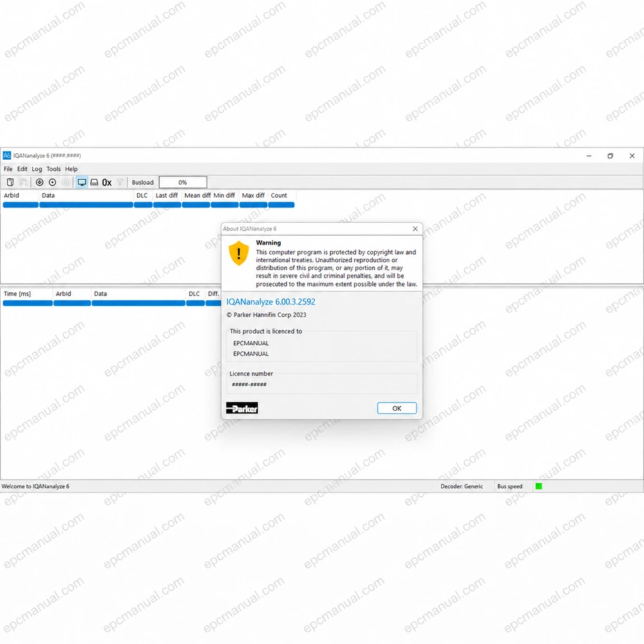Open the Tools menu
The width and height of the screenshot is (644, 644).
pyautogui.click(x=53, y=169)
